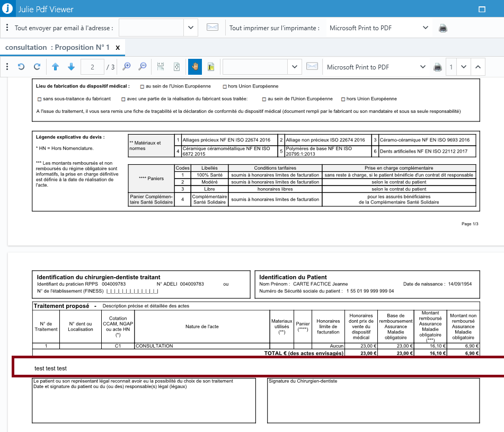Tick 'hors Union Européenne' on the fabrication line
The width and height of the screenshot is (504, 432).
pyautogui.click(x=225, y=86)
